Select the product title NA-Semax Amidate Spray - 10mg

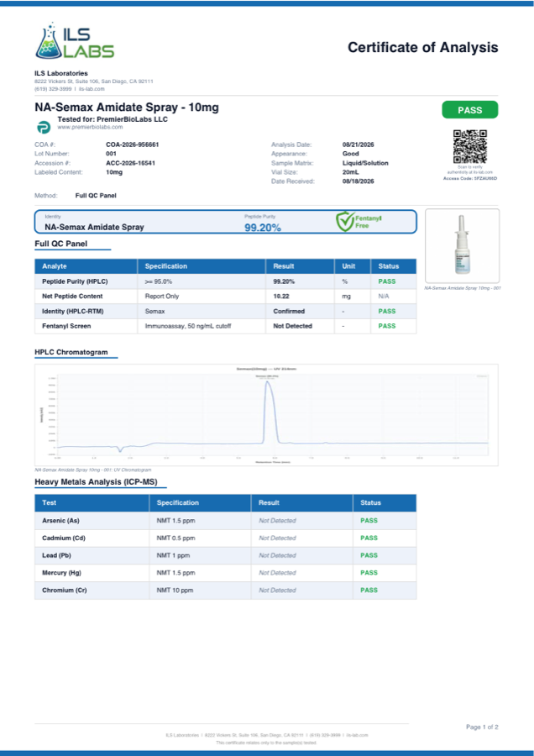(126, 107)
